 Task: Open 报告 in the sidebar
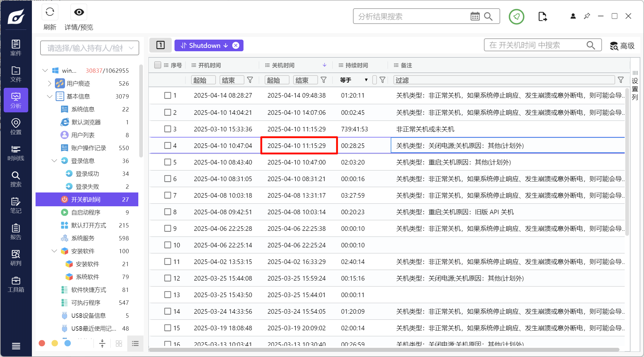[16, 232]
